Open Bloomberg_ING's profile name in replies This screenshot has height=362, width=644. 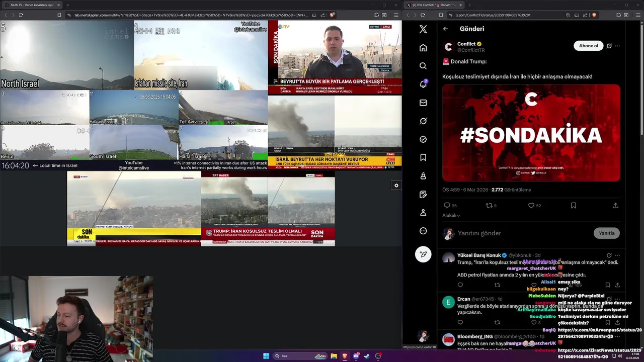point(475,336)
